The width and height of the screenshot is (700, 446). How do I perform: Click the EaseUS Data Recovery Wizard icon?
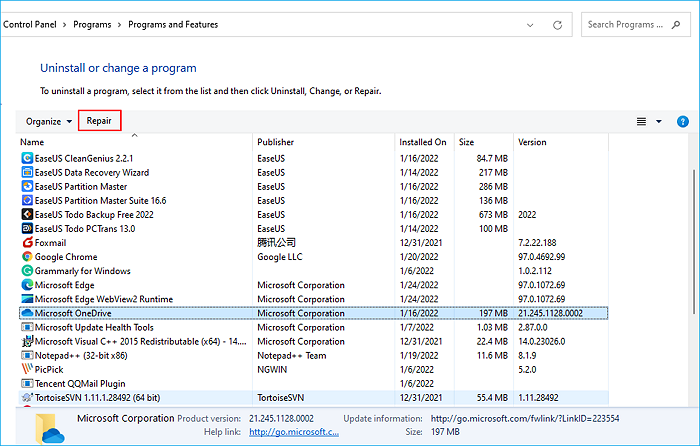pos(27,172)
